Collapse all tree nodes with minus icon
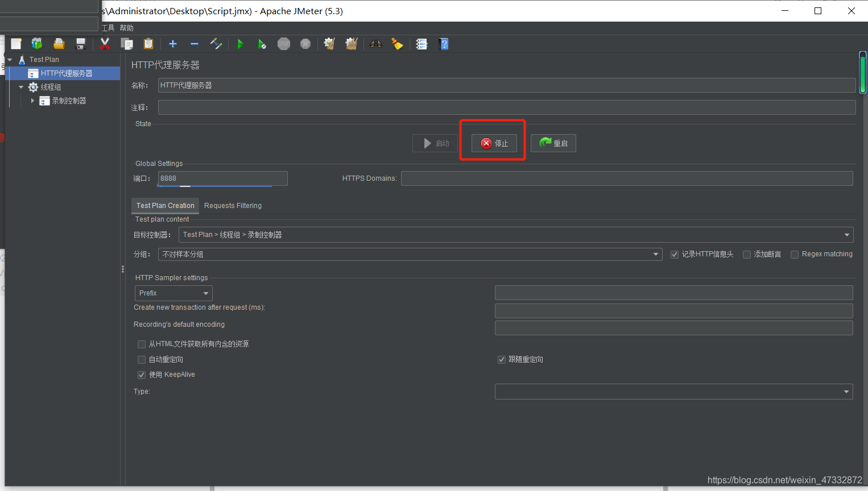Viewport: 868px width, 491px height. point(195,44)
